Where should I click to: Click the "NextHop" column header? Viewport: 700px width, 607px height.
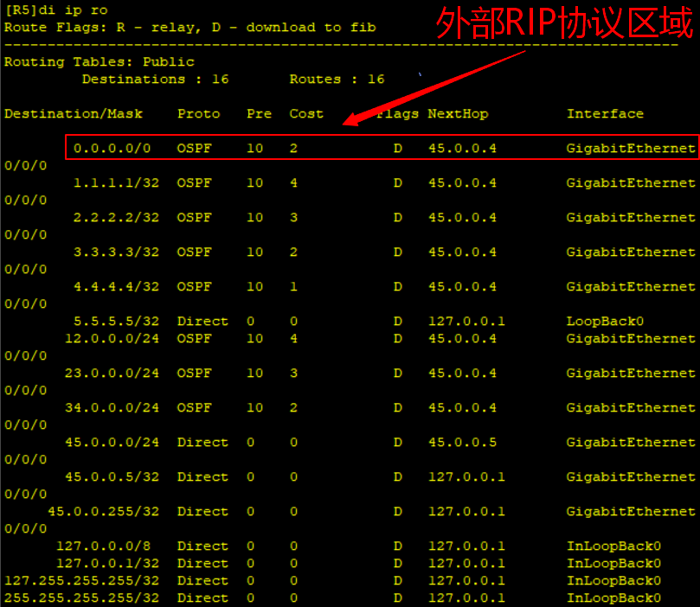click(x=458, y=114)
